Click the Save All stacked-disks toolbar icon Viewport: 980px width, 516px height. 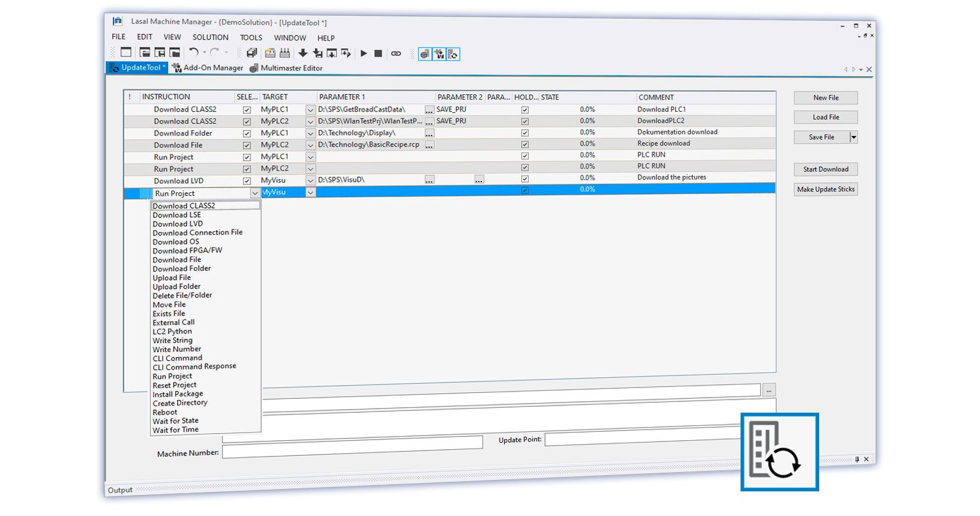251,53
